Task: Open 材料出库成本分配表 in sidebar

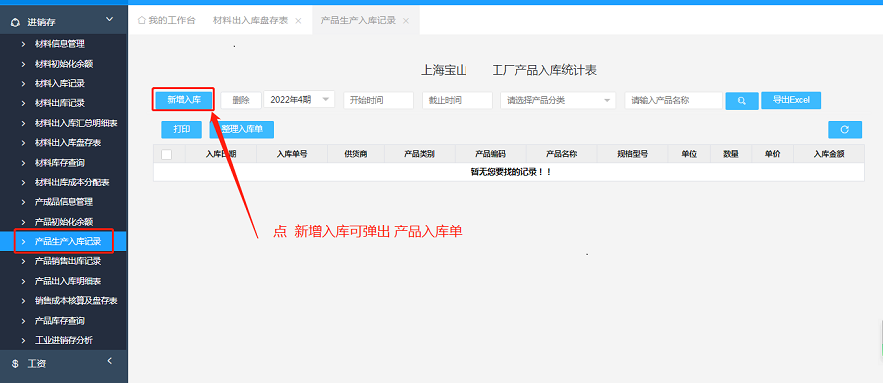Action: 72,182
